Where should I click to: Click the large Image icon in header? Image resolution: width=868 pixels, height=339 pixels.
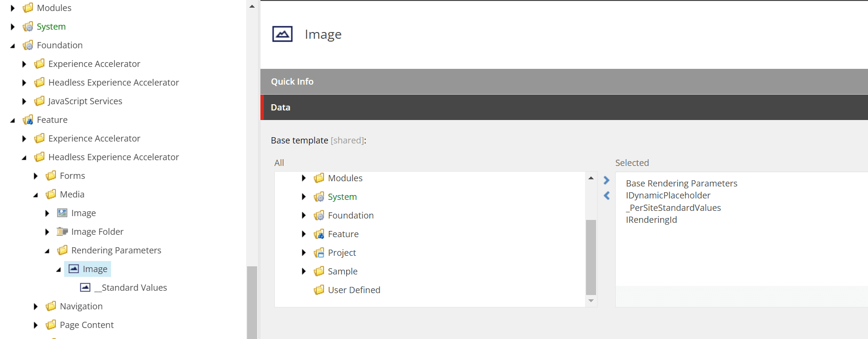[x=282, y=34]
